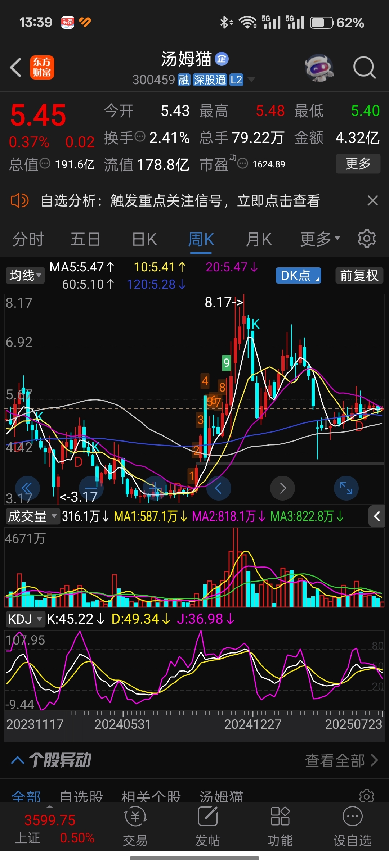Move chart to previous candle
389x868 pixels.
pos(219,488)
